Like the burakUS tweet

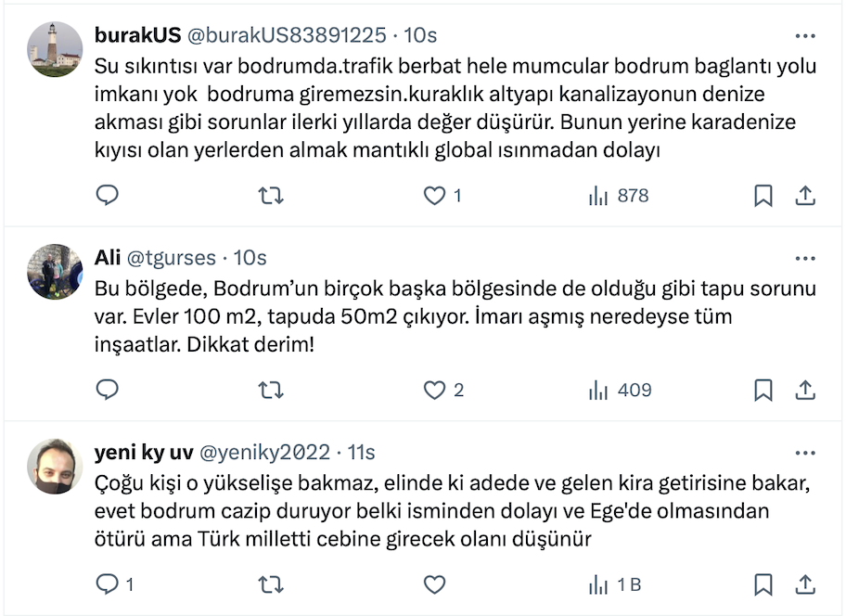coord(434,196)
